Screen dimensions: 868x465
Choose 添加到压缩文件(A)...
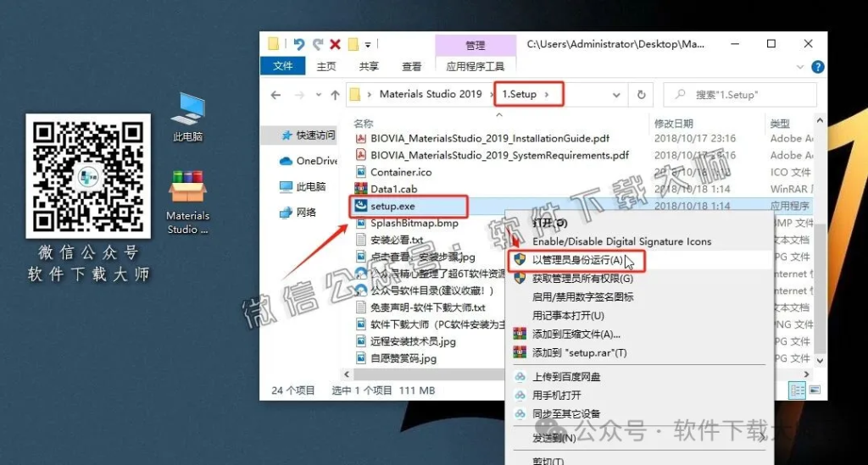tap(576, 334)
